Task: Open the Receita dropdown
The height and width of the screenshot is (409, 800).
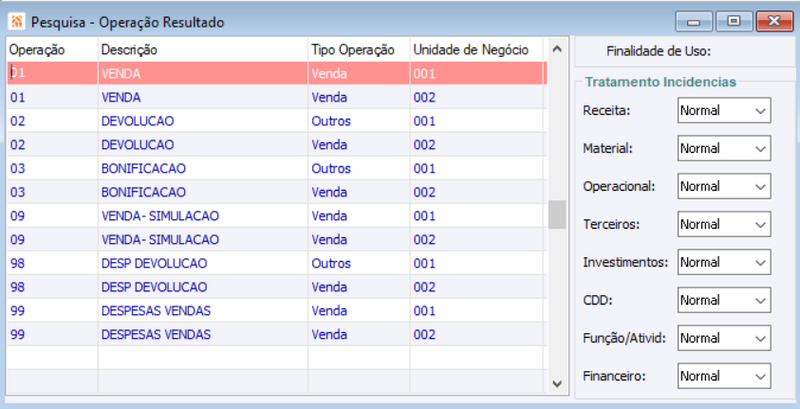Action: click(x=724, y=111)
